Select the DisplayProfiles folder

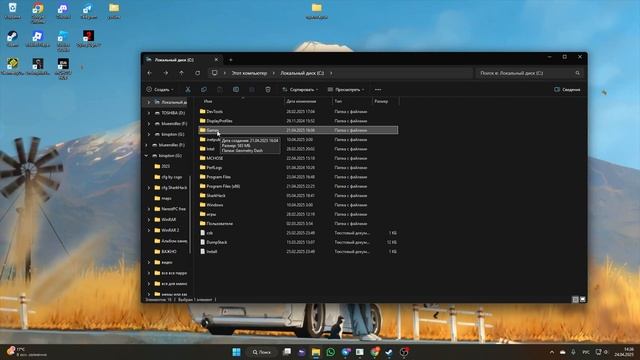pyautogui.click(x=298, y=121)
